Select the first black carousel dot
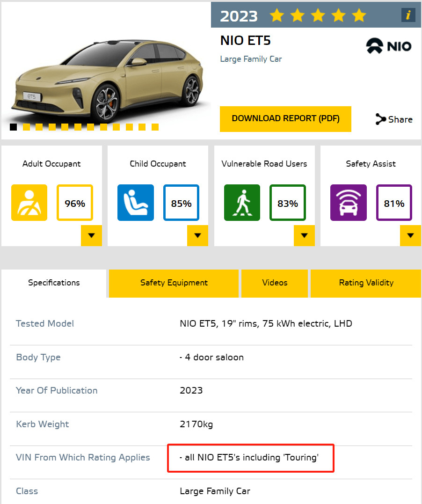422x504 pixels. 14,127
